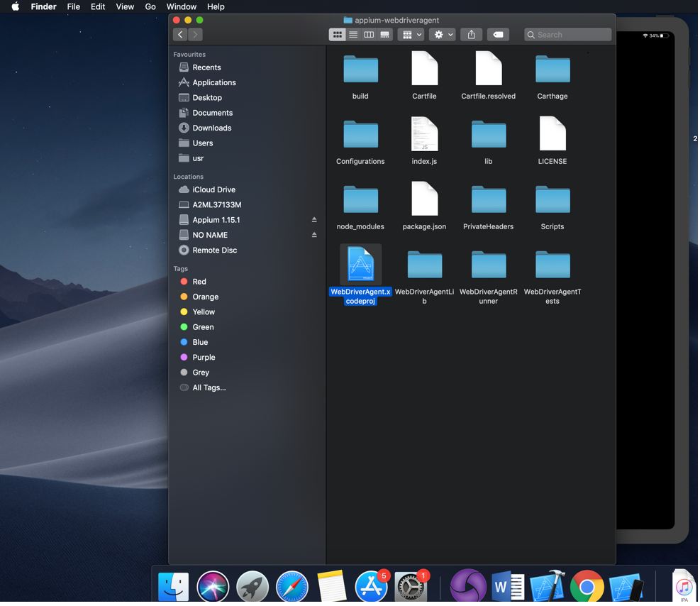Open the Go menu
Image resolution: width=700 pixels, height=606 pixels.
point(150,6)
